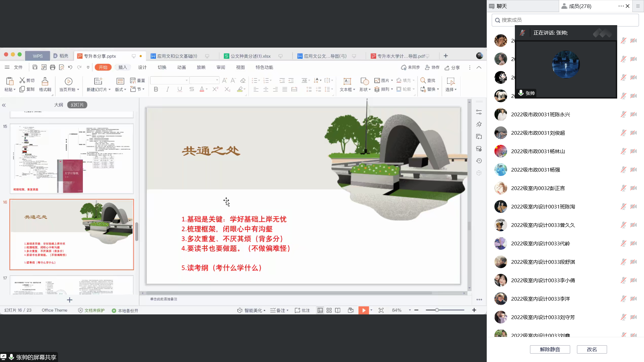Click the 查找 find icon
Image resolution: width=644 pixels, height=362 pixels.
429,80
